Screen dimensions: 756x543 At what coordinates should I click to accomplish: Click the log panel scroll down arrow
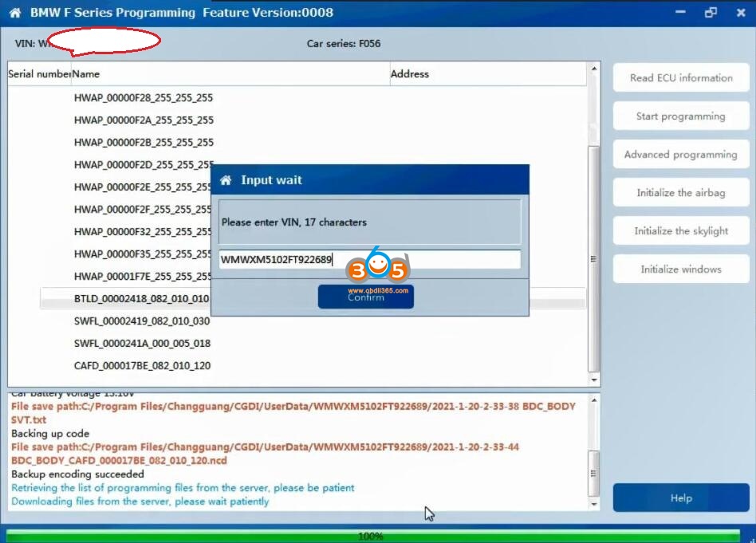tap(594, 505)
